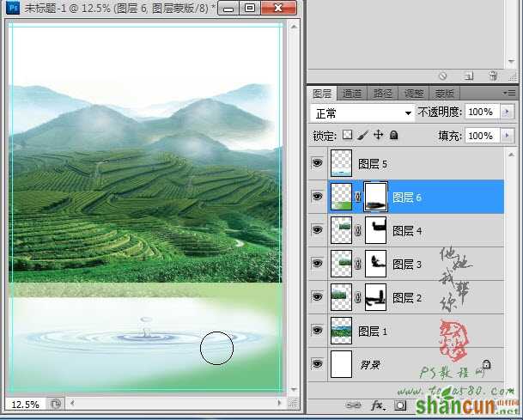Click lock all padlock icon
The image size is (523, 420).
coord(394,135)
